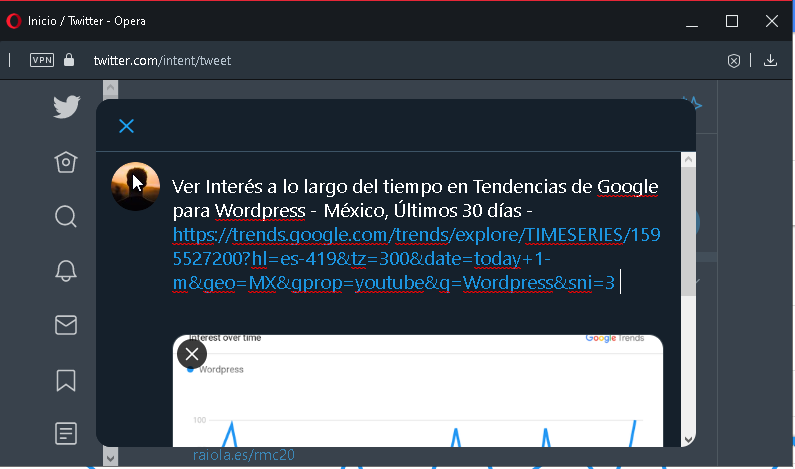Remove the attached Google Trends image
The height and width of the screenshot is (469, 795).
(x=192, y=354)
